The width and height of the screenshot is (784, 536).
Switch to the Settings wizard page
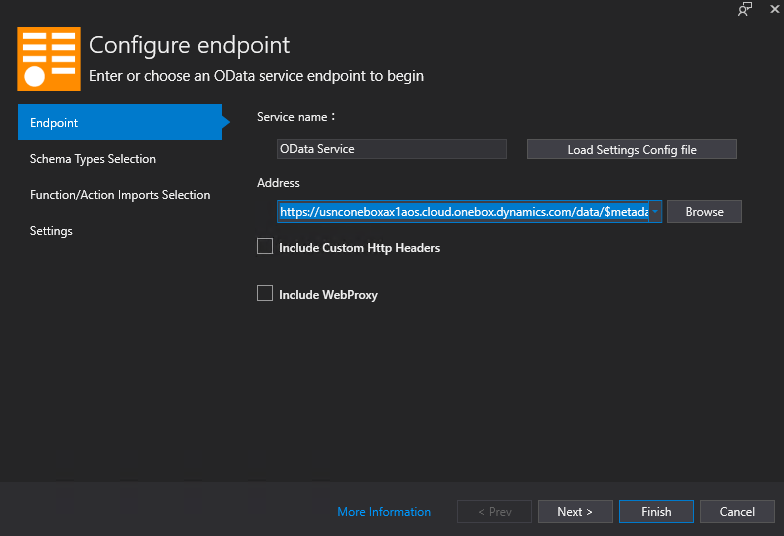[51, 231]
